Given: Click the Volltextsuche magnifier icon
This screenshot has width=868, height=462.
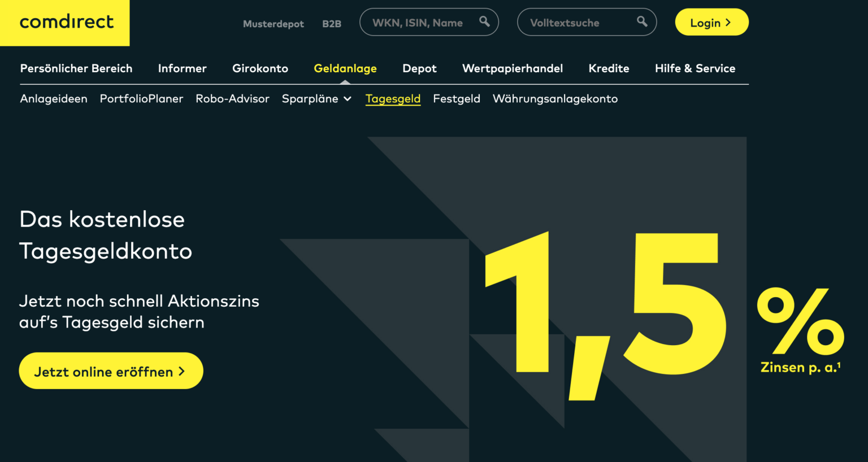Looking at the screenshot, I should click(x=642, y=21).
